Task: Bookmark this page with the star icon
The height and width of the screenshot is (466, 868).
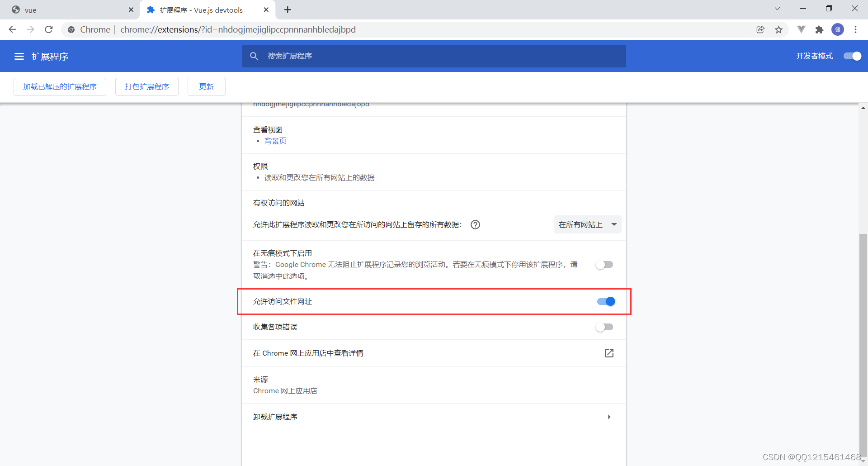Action: click(779, 29)
